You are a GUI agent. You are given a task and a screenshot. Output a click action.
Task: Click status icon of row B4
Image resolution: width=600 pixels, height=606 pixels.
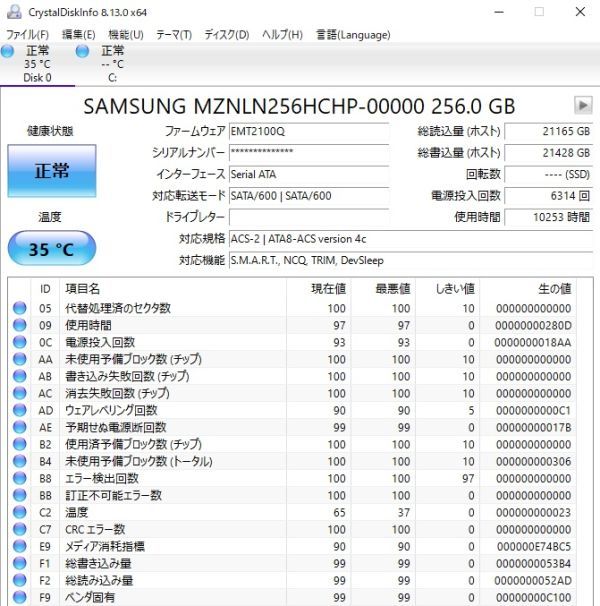pos(19,461)
